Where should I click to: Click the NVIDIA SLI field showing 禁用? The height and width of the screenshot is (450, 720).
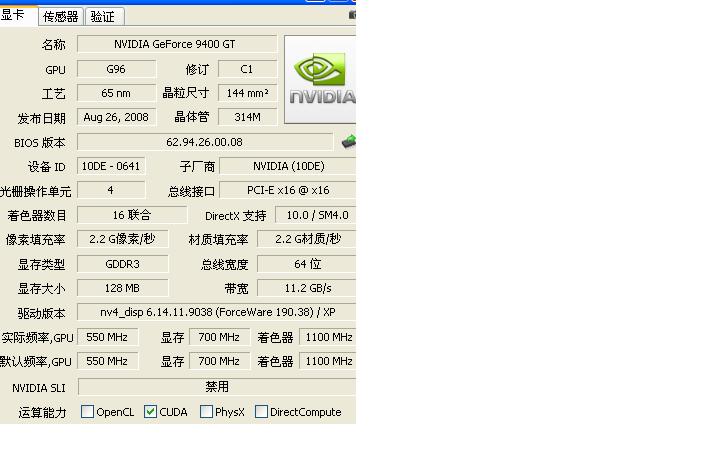217,387
